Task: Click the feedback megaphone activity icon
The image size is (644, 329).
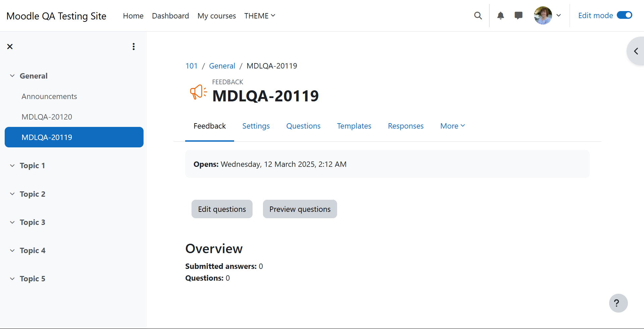Action: coord(198,92)
